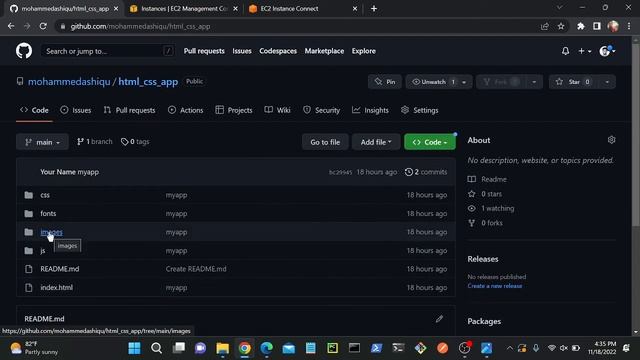Screen dimensions: 640x360
Task: Open the Chrome three-dot menu
Action: click(x=629, y=26)
